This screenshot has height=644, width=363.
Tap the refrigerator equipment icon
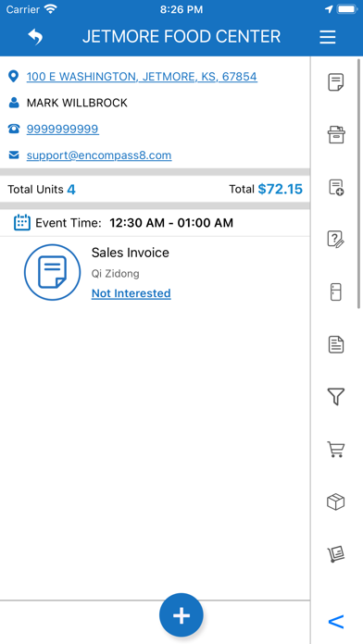coord(336,292)
